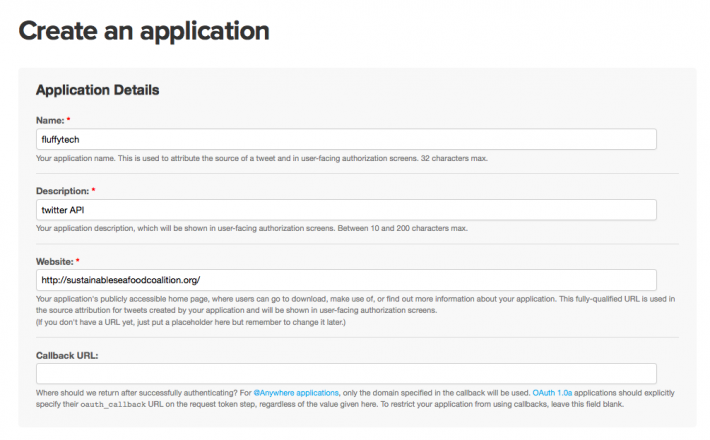This screenshot has width=710, height=440.
Task: Click the empty Callback URL field
Action: 345,373
